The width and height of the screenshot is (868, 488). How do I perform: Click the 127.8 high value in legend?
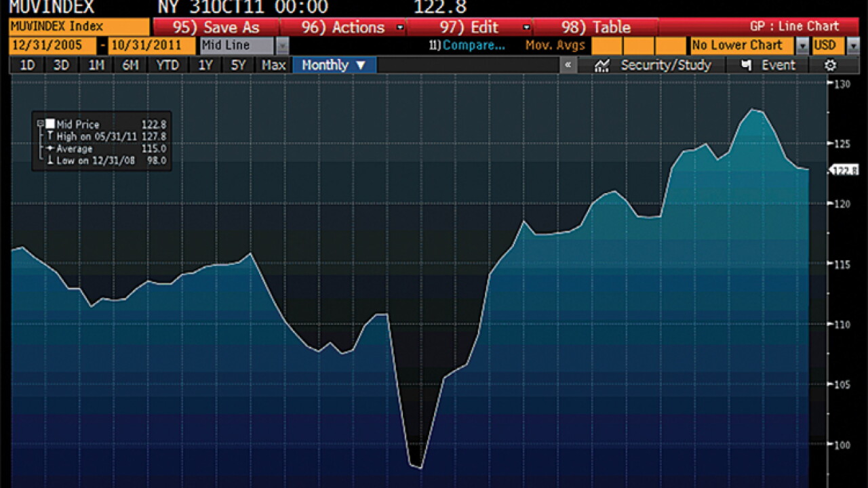coord(154,136)
